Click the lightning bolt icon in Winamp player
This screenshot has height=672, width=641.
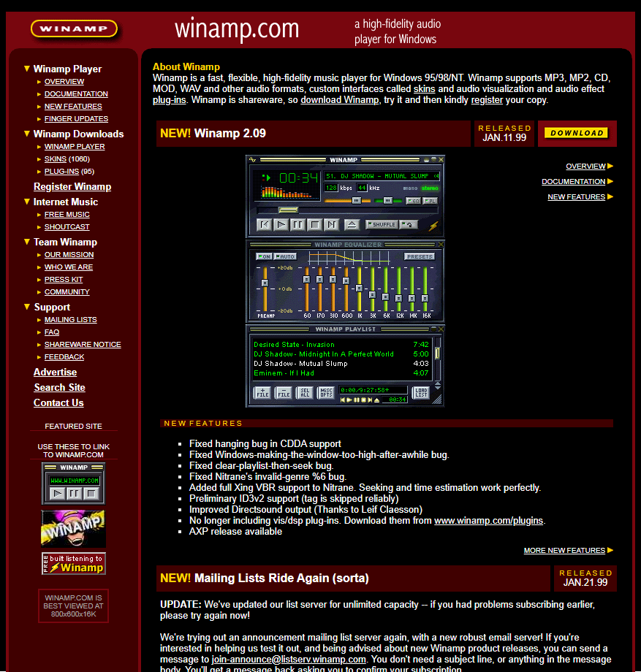point(433,226)
